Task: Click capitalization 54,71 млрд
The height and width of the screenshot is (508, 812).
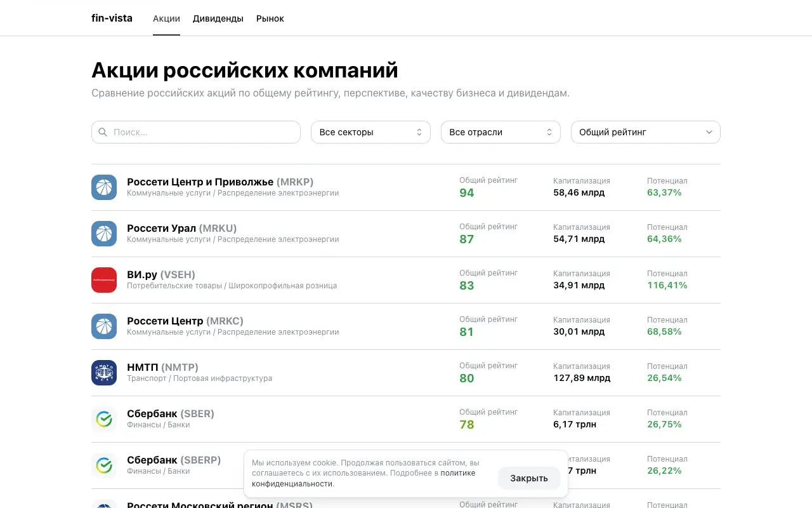Action: 579,239
